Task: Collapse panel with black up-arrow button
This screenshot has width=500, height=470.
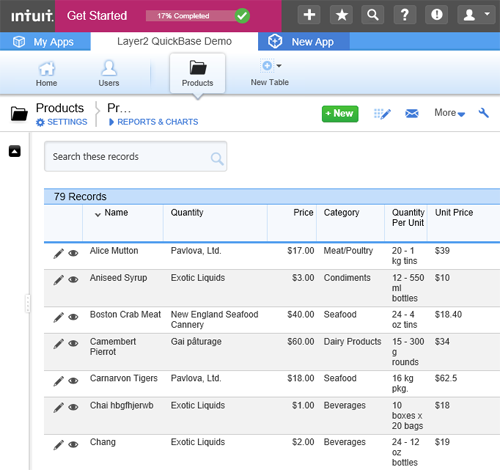Action: pos(15,151)
